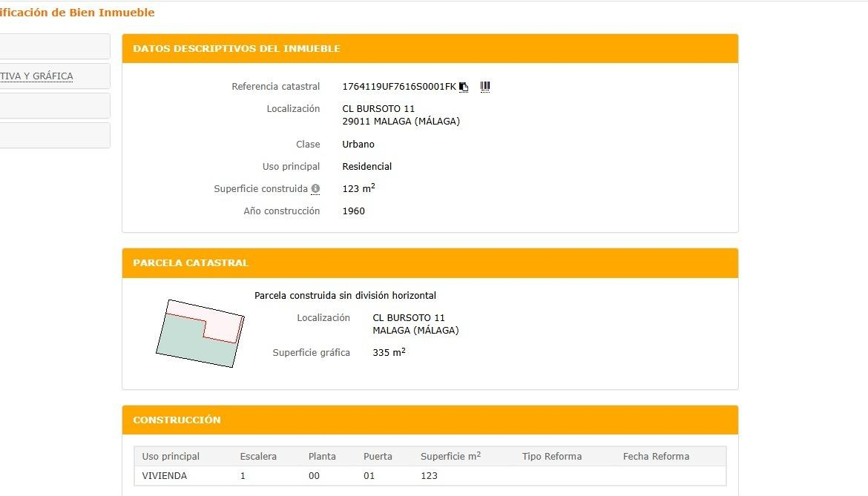Click the reference 1764119UF7616S0001FK text
Viewport: 868px width, 496px height.
pos(398,87)
